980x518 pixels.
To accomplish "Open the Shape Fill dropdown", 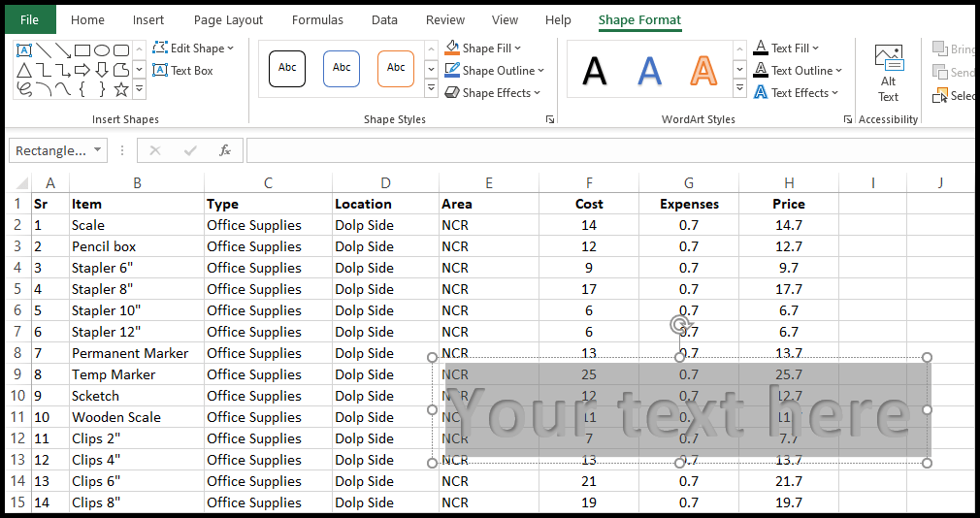I will pos(483,49).
